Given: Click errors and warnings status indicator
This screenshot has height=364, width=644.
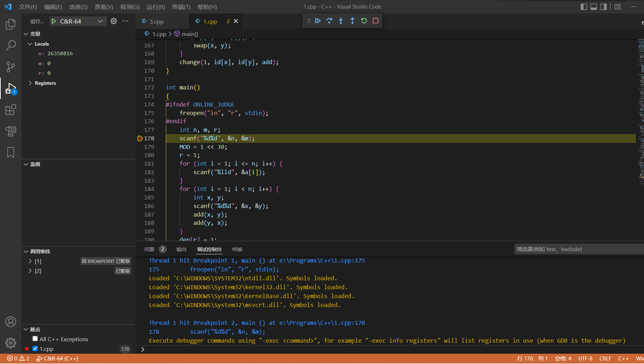Looking at the screenshot, I should pos(19,359).
